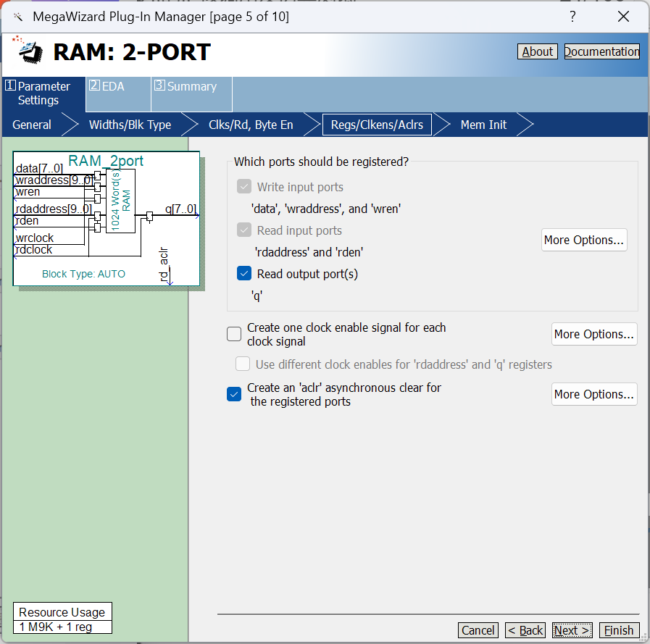
Task: Click the 'rdclock' port label in diagram
Action: tap(34, 250)
